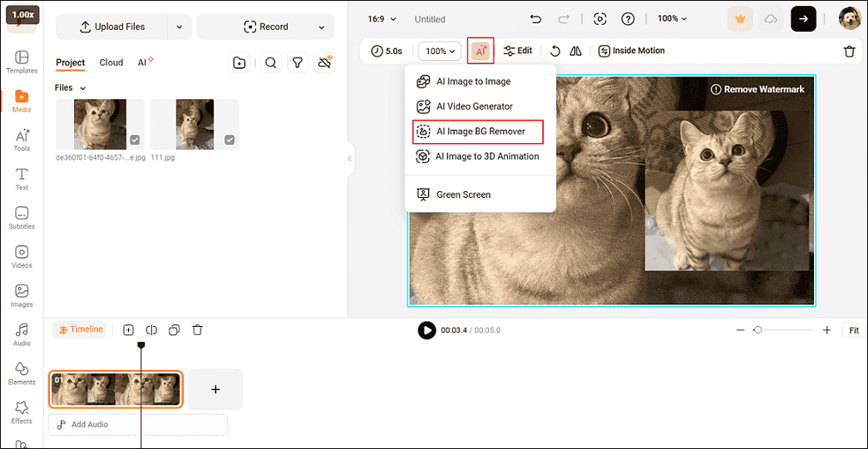Viewport: 868px width, 449px height.
Task: Click the cloud save icon
Action: coord(770,19)
